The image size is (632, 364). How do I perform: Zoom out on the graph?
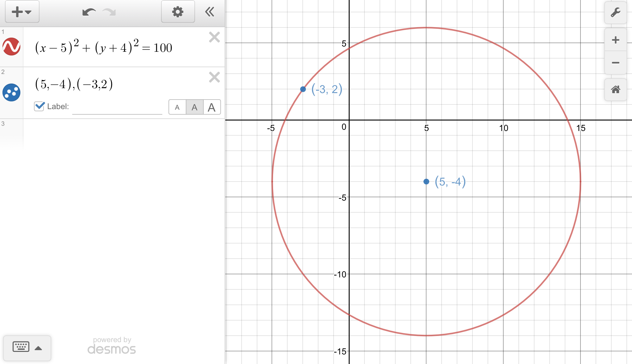pyautogui.click(x=615, y=63)
